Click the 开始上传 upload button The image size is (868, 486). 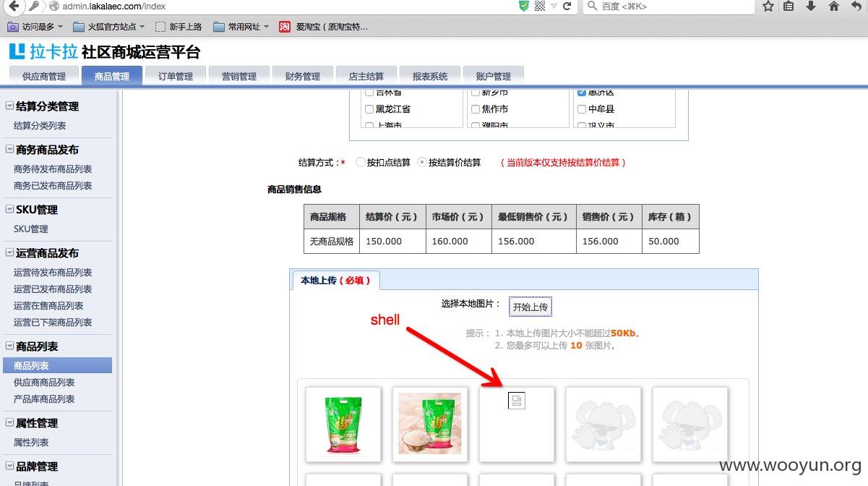pyautogui.click(x=530, y=307)
